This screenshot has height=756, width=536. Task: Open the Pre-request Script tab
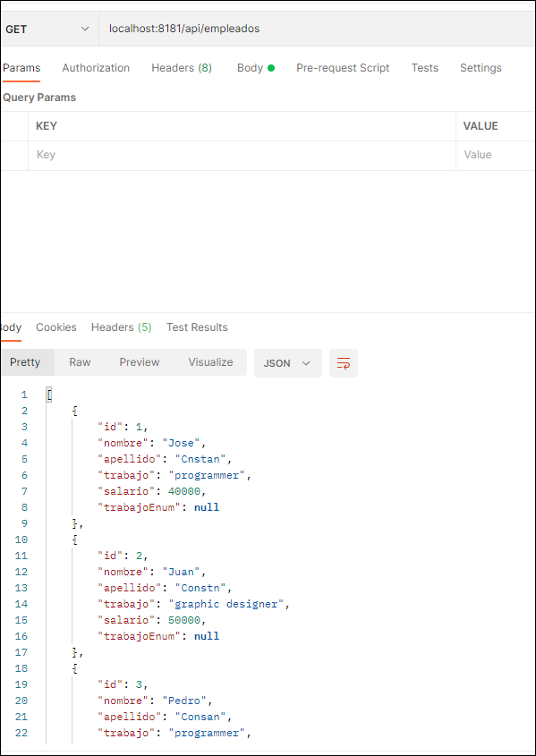click(x=343, y=67)
